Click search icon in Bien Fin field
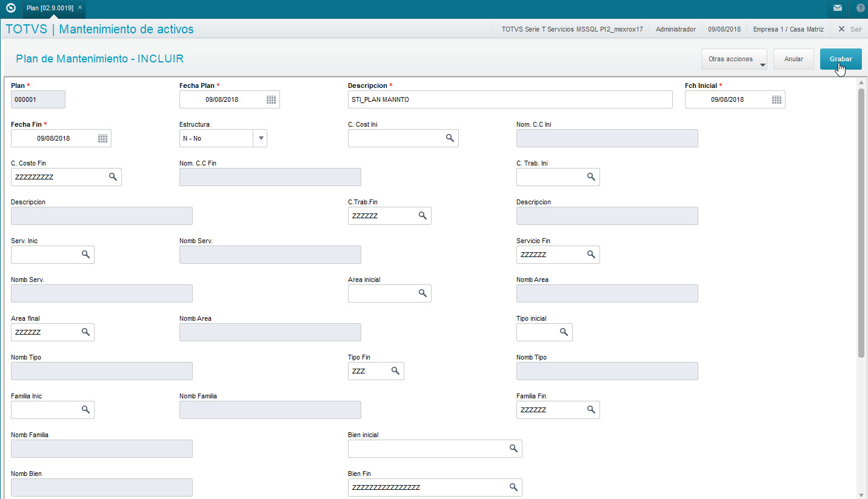The width and height of the screenshot is (868, 499). click(513, 487)
